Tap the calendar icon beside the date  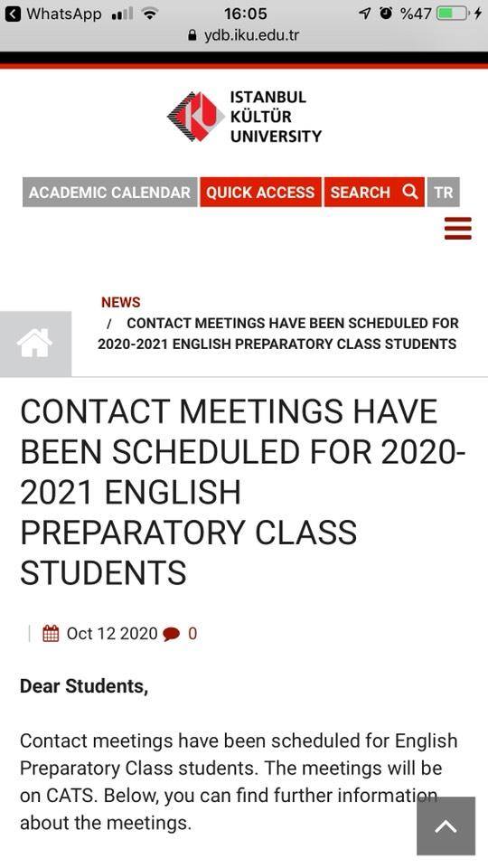coord(51,633)
